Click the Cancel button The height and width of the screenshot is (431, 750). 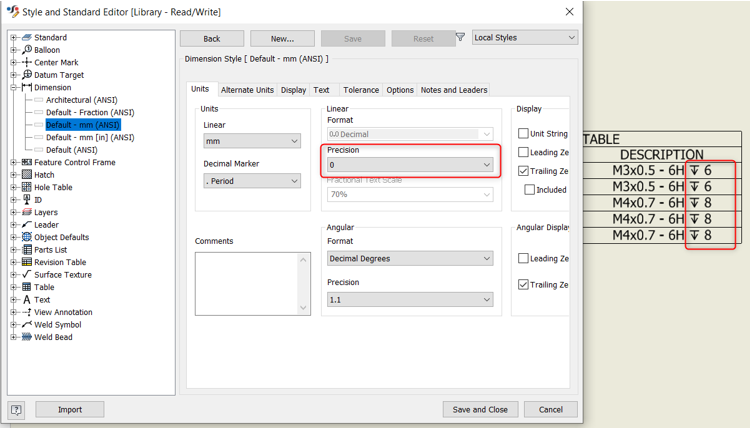[x=551, y=409]
